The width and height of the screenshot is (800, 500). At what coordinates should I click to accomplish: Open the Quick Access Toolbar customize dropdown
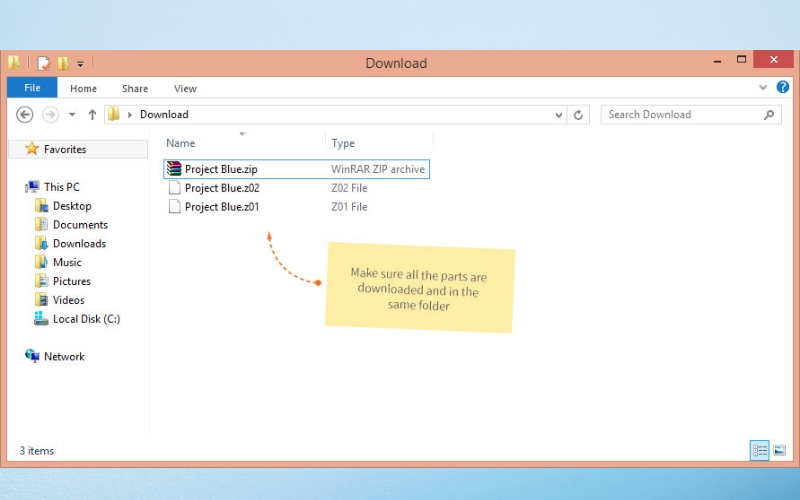[x=80, y=64]
